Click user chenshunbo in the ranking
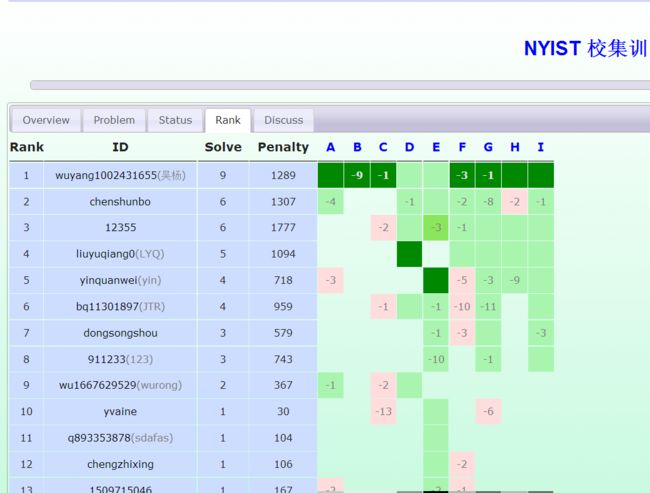Viewport: 650px width, 493px height. [120, 202]
